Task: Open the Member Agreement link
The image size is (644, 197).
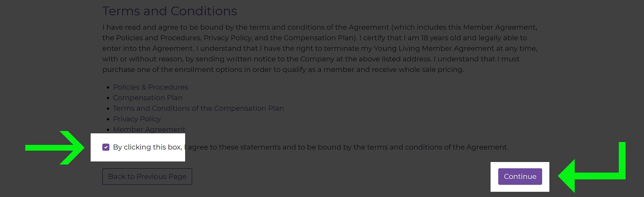Action: [149, 129]
